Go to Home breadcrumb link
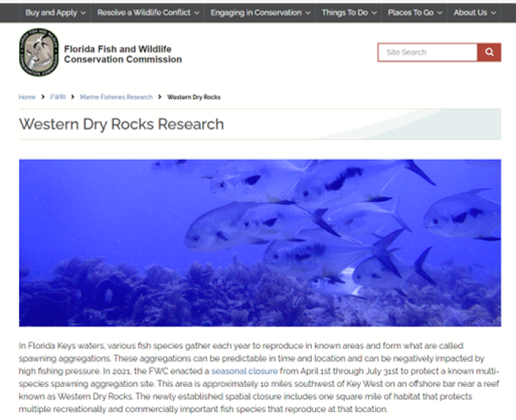This screenshot has height=420, width=516. pyautogui.click(x=27, y=97)
